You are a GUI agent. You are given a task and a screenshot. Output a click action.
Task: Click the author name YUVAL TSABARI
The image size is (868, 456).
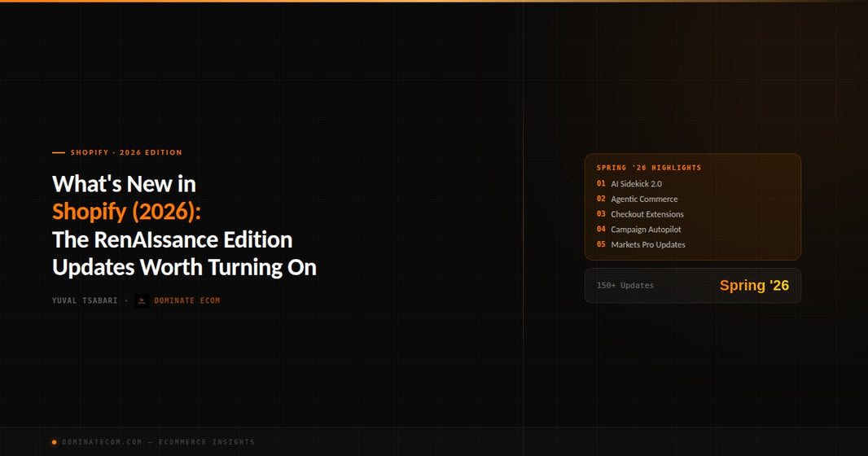tap(85, 300)
